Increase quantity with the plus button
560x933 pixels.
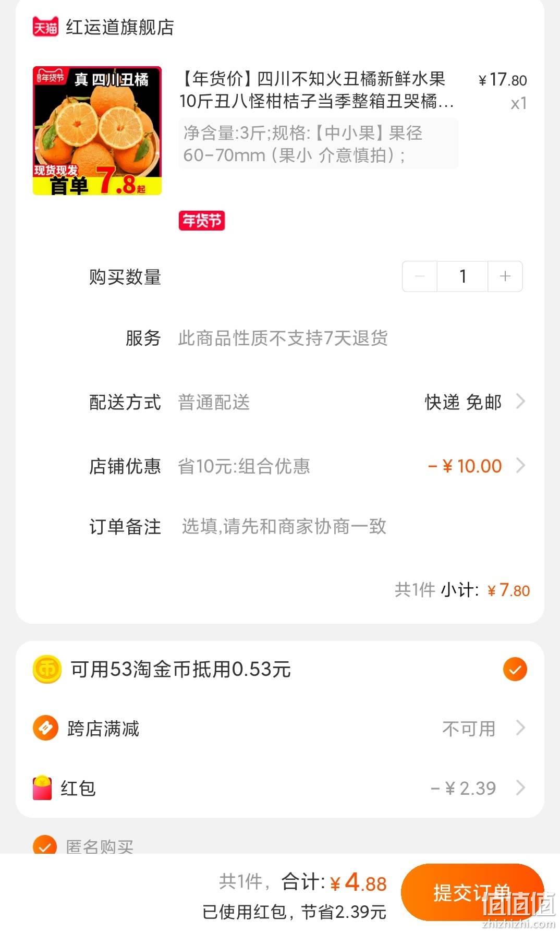[505, 276]
